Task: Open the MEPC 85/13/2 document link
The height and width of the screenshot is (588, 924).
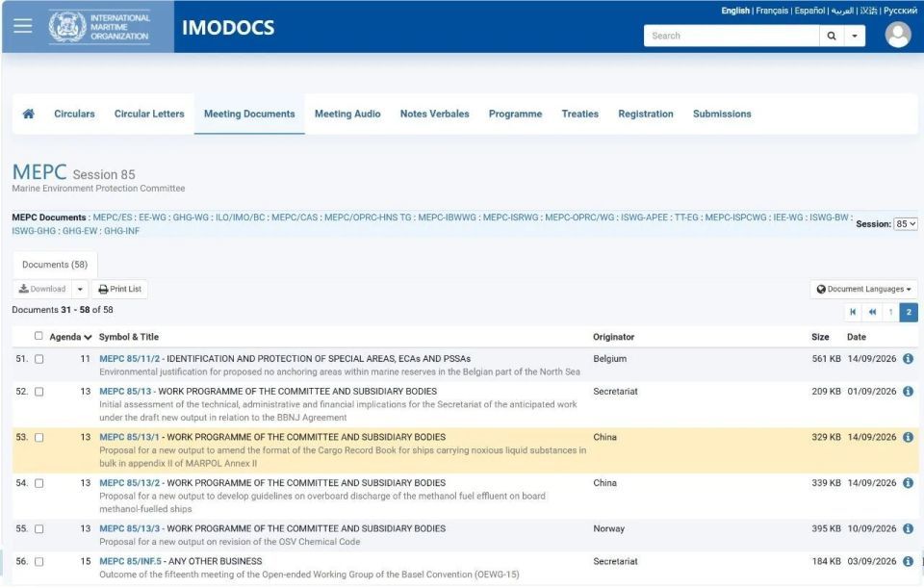Action: coord(130,482)
